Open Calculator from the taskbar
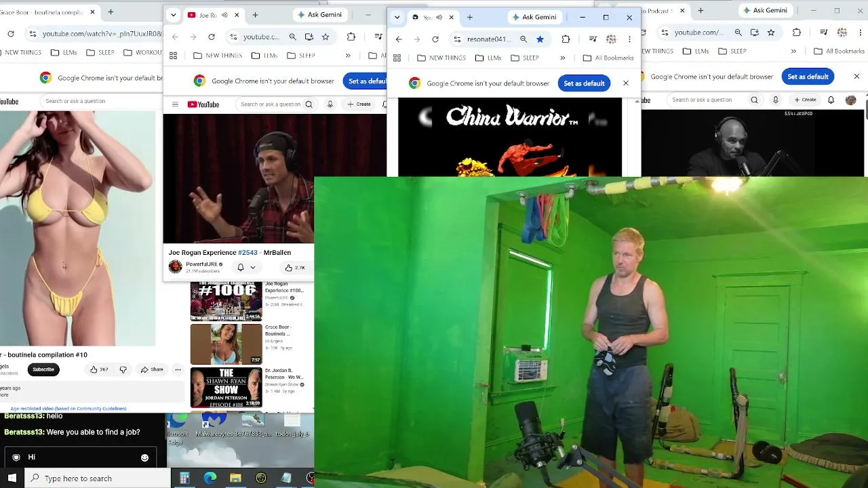Viewport: 868px width, 488px height. [x=184, y=478]
